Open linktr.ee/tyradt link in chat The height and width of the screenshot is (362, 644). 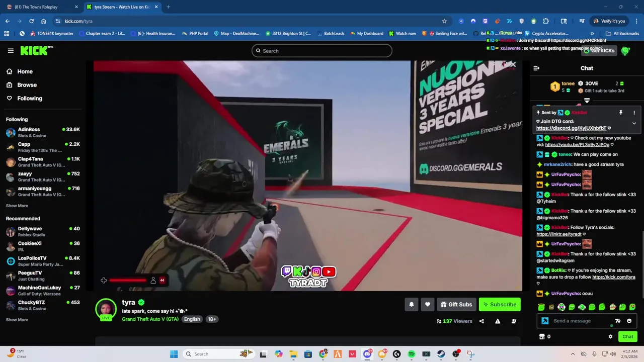tap(559, 234)
